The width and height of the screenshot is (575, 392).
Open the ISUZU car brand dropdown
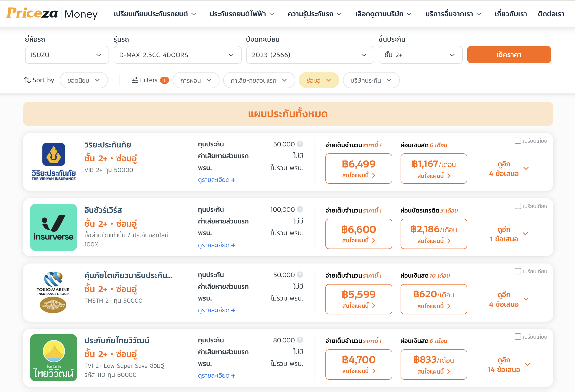(x=67, y=55)
